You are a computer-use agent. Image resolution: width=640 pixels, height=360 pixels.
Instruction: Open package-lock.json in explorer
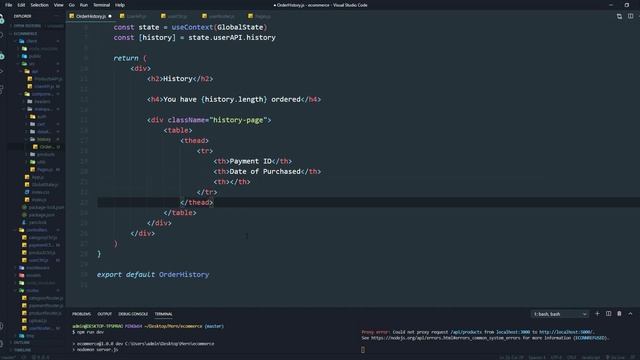43,207
